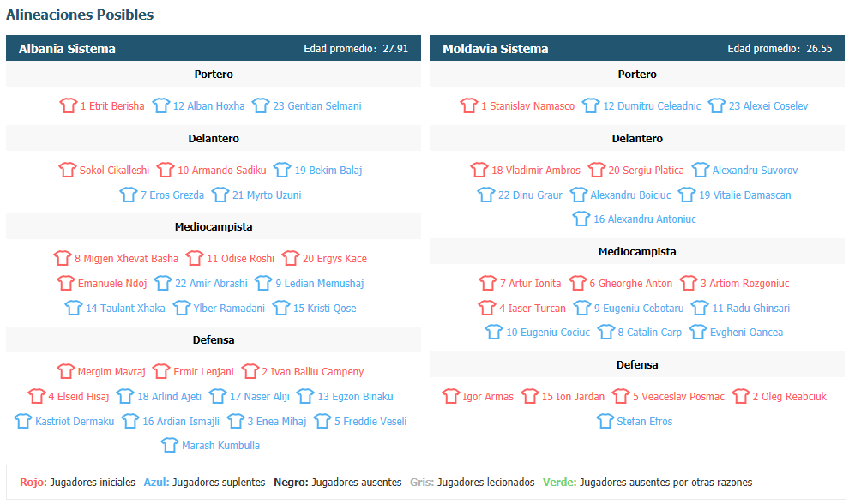849x504 pixels.
Task: Click red jersey icon beside Stanislav Namasco
Action: [x=469, y=105]
